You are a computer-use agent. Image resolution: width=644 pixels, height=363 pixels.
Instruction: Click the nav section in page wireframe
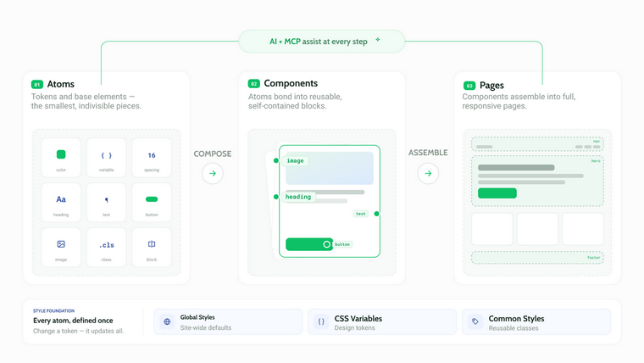537,144
